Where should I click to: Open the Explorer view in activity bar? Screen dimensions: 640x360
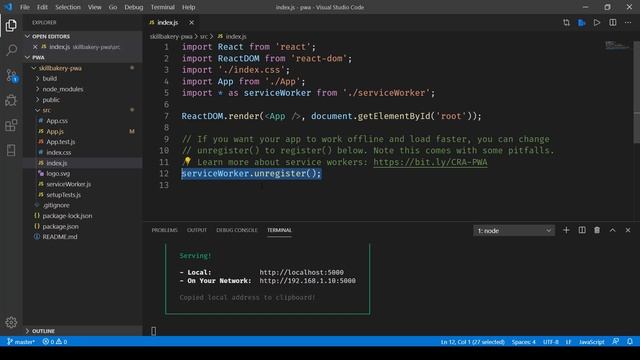click(11, 25)
